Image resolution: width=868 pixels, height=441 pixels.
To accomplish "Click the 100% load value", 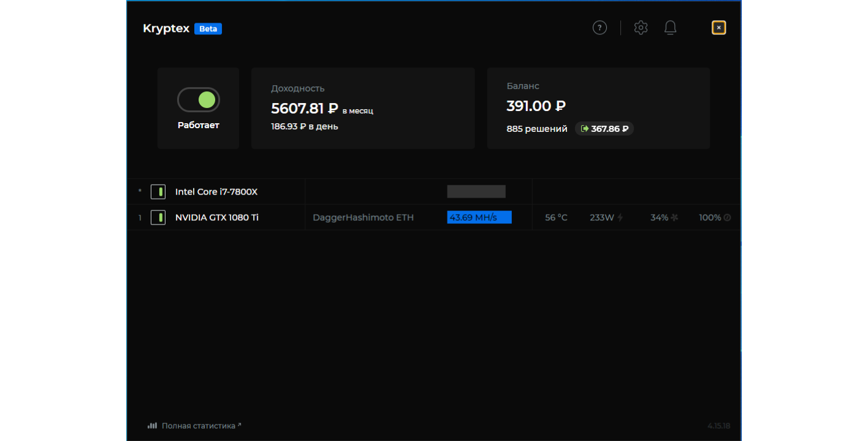I will [x=710, y=218].
